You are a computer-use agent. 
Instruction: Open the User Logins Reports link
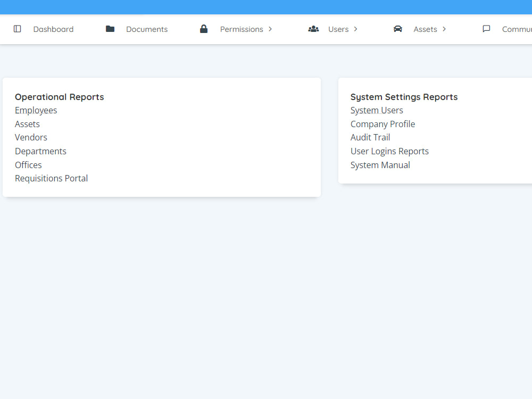pos(389,151)
